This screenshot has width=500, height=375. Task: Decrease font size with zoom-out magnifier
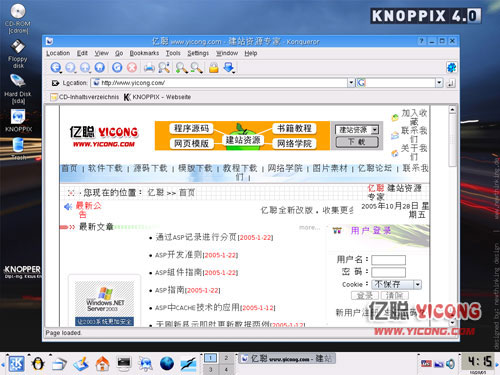(196, 68)
